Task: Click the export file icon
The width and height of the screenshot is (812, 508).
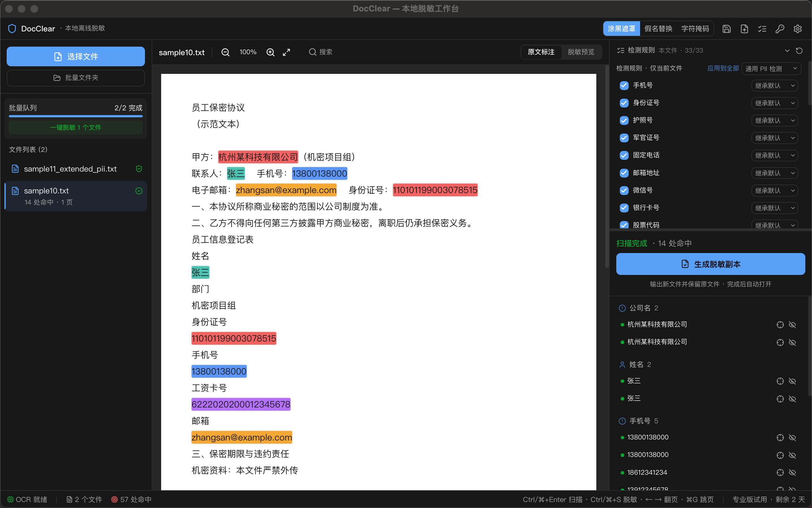Action: [x=744, y=29]
